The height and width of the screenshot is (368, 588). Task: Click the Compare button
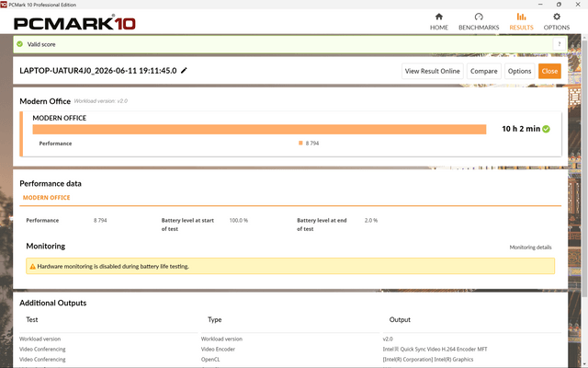pos(484,71)
